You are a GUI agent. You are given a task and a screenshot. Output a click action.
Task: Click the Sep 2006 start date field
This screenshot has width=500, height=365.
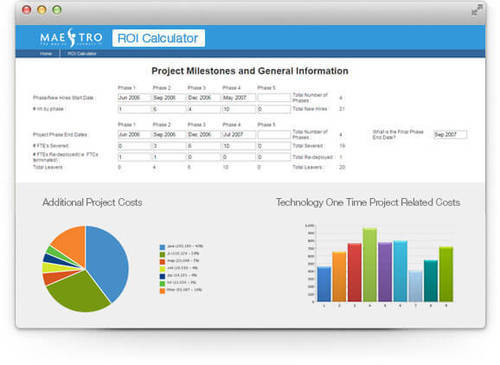[169, 98]
